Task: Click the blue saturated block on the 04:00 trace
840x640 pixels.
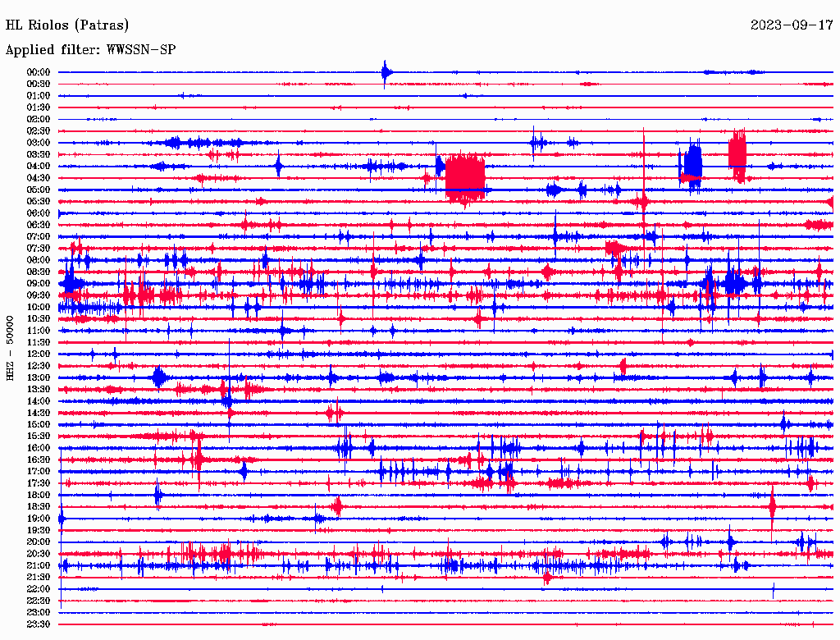Action: pyautogui.click(x=692, y=164)
